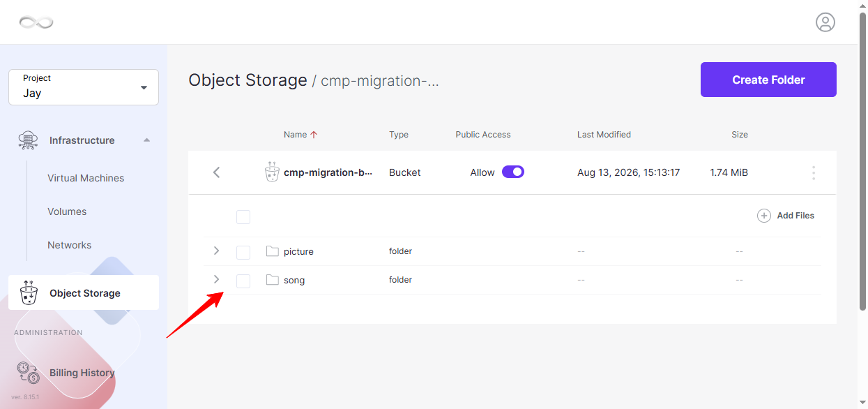The height and width of the screenshot is (409, 868).
Task: Click the folder type text in picture row
Action: click(x=400, y=251)
